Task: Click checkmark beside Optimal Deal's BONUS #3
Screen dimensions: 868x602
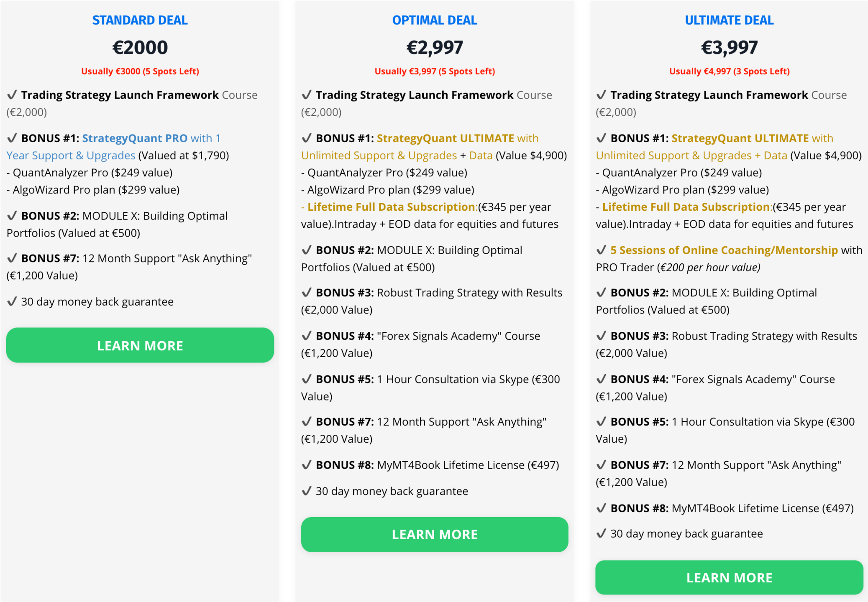Action: [x=307, y=292]
